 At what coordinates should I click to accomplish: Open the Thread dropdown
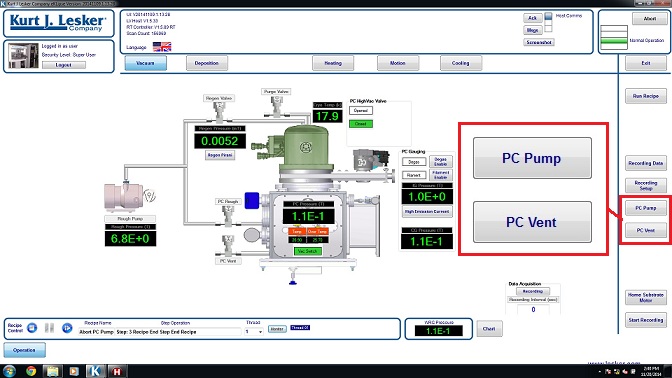254,332
